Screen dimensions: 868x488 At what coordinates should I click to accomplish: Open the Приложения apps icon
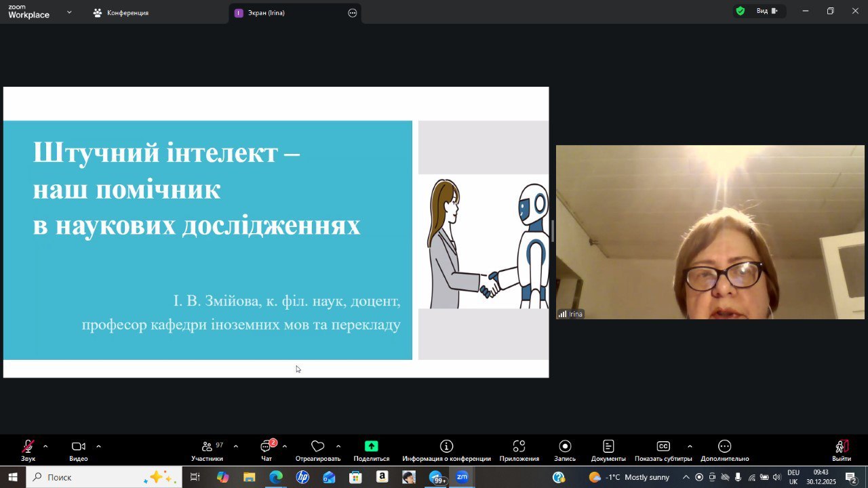[x=519, y=447]
